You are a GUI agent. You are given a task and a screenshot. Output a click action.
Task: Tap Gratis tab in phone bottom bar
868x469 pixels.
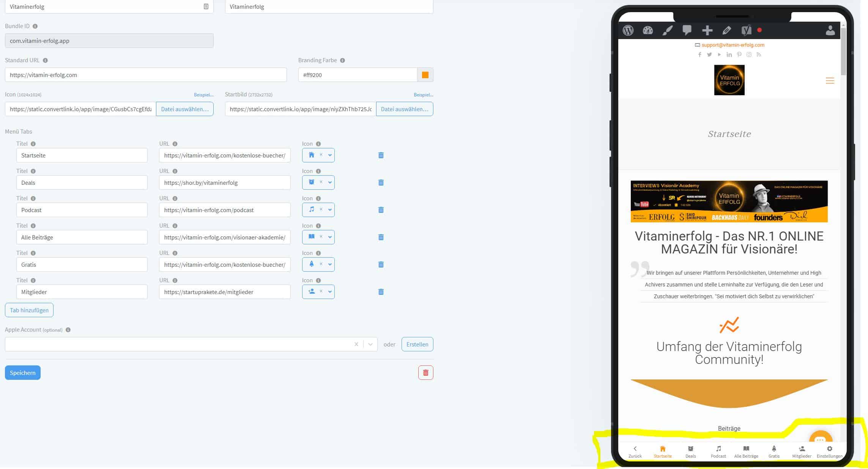[x=774, y=452]
